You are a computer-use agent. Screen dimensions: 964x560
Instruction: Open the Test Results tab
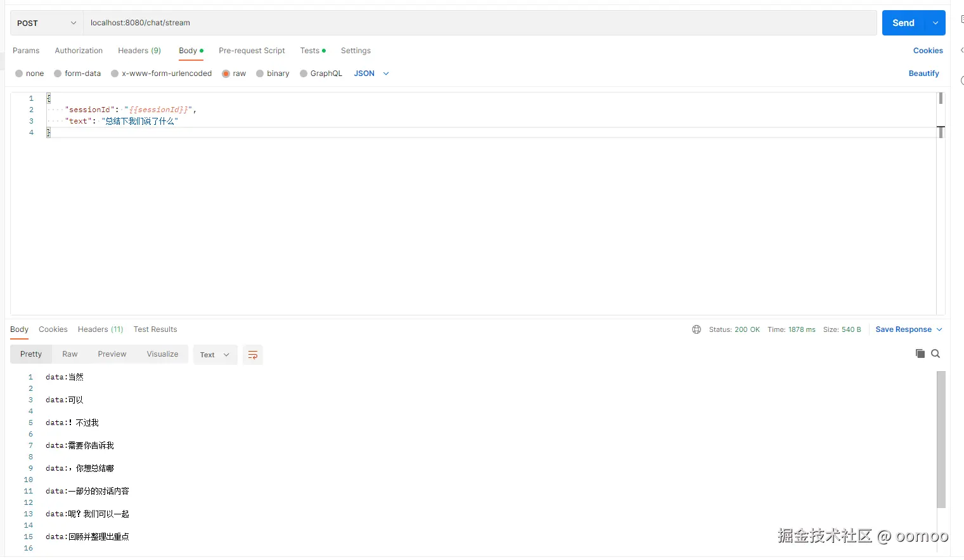click(155, 329)
